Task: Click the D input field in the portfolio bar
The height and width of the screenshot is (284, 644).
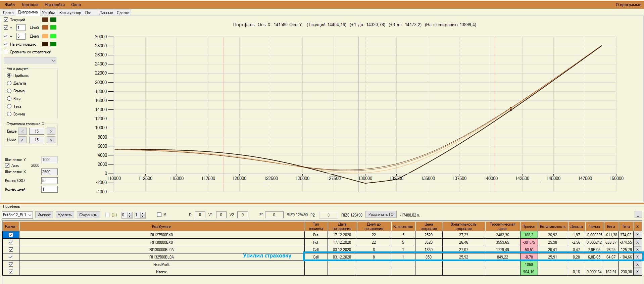Action: [x=200, y=215]
